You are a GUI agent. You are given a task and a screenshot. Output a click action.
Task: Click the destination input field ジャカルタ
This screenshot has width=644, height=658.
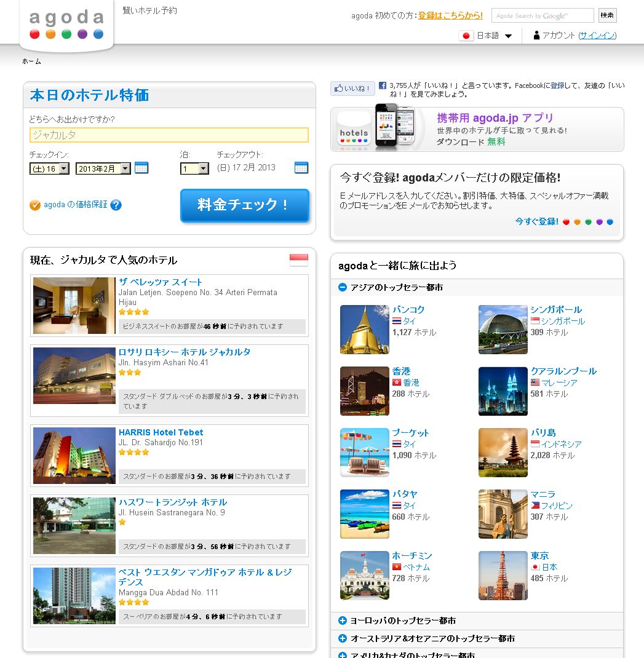point(169,135)
